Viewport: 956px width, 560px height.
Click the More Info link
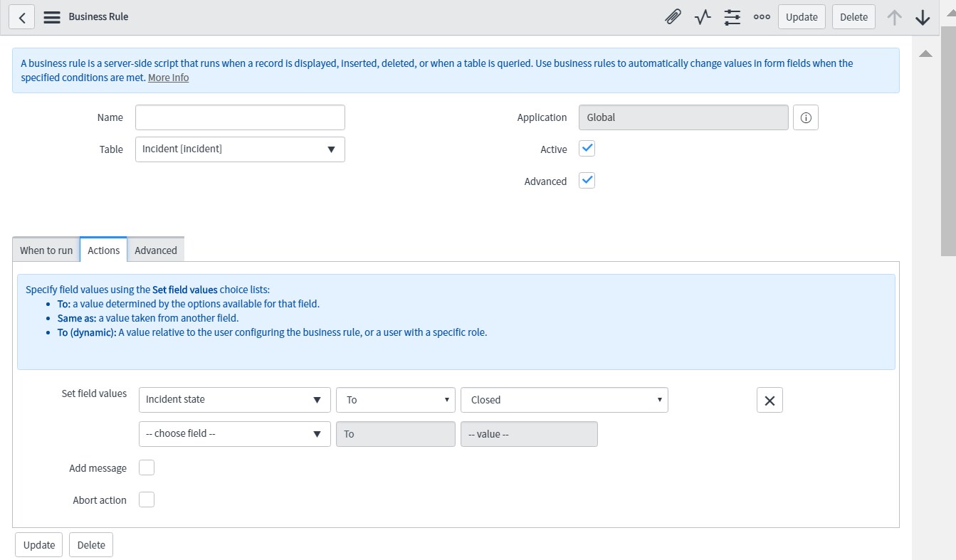[x=168, y=78]
